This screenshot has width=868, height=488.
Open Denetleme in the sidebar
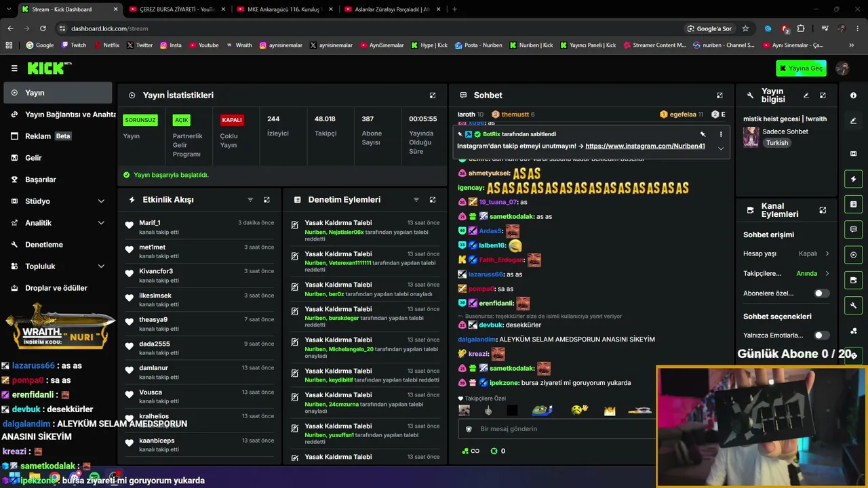click(58, 245)
